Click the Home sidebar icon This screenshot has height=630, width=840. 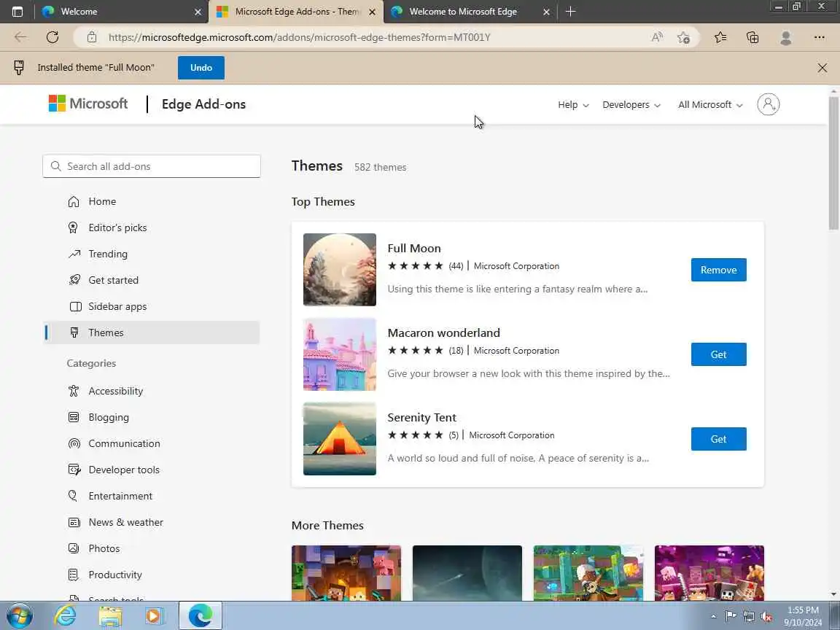[x=74, y=201]
